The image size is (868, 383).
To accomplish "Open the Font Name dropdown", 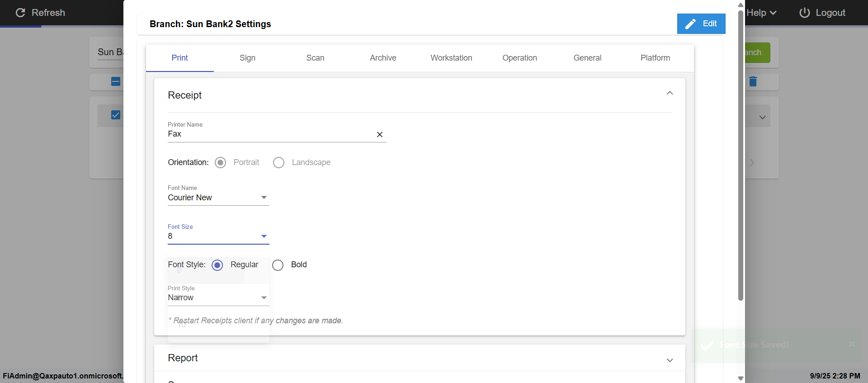I will 264,198.
